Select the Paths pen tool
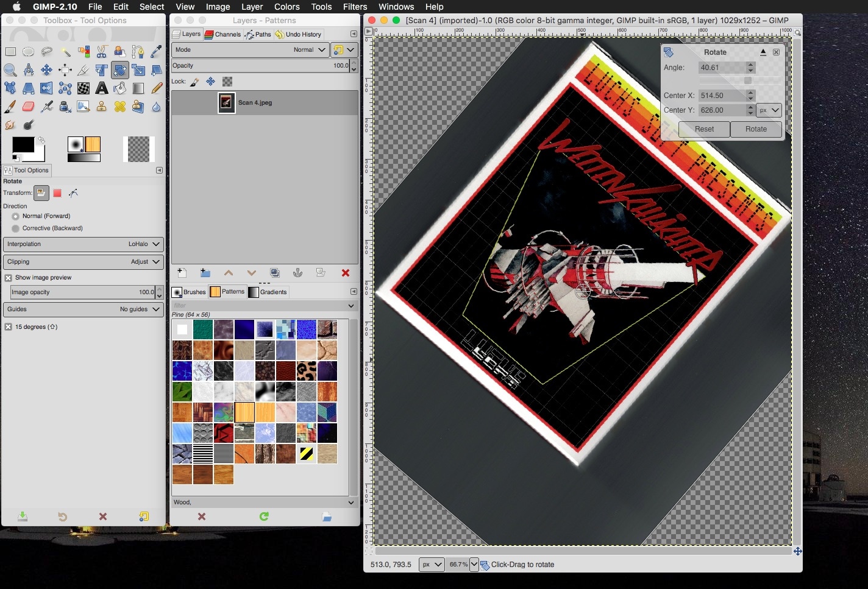 pyautogui.click(x=138, y=52)
